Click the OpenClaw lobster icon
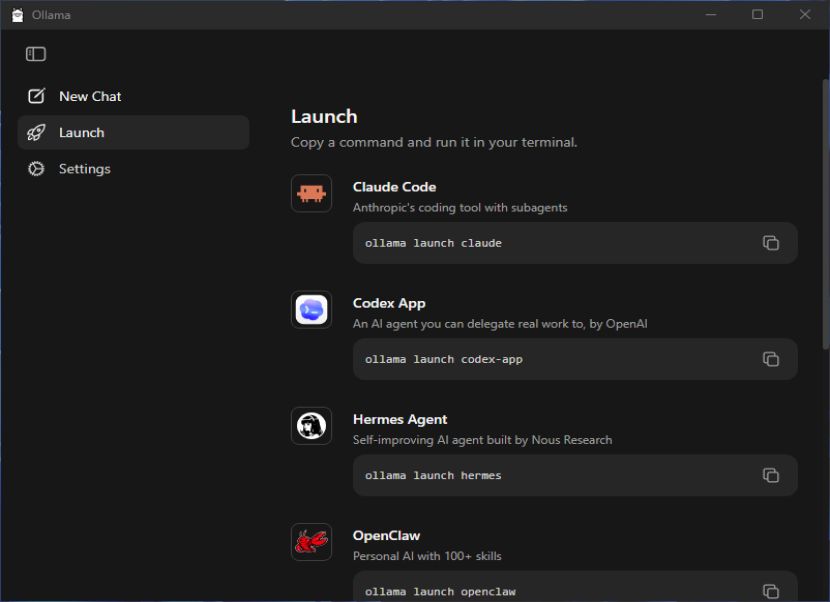The width and height of the screenshot is (830, 602). click(311, 542)
